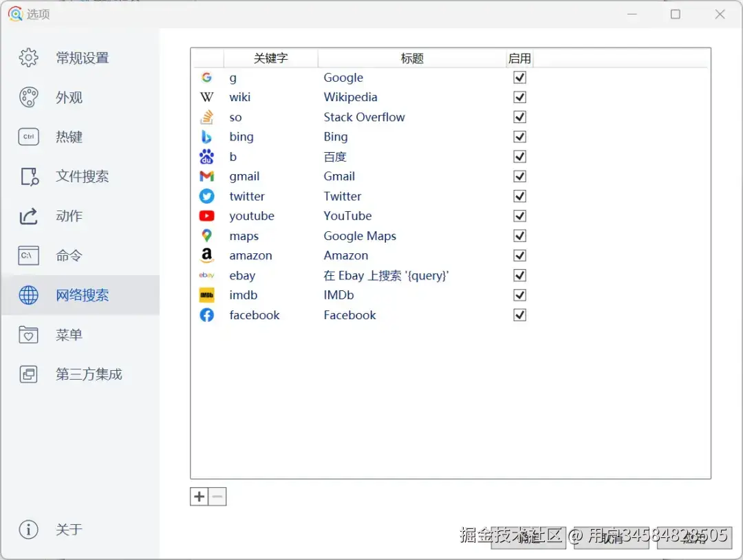The width and height of the screenshot is (743, 560).
Task: Click the YouTube play icon
Action: [206, 216]
